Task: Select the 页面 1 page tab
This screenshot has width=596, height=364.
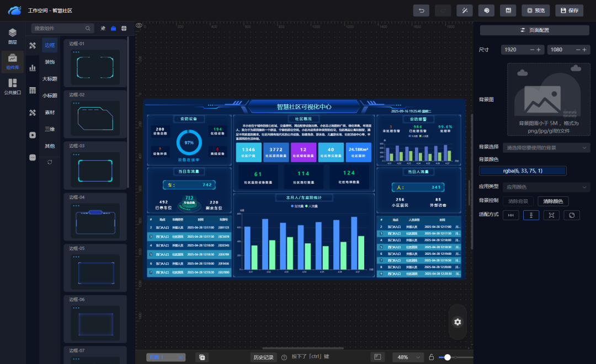Action: pos(166,357)
